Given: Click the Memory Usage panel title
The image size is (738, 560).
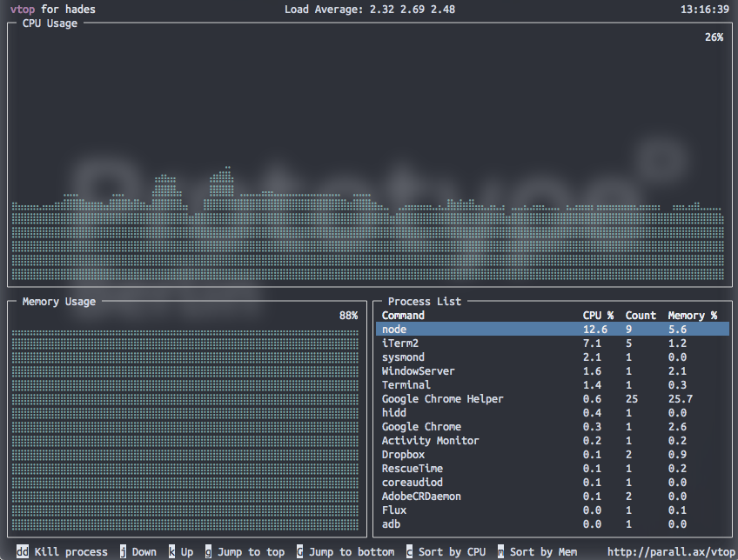Looking at the screenshot, I should click(59, 302).
